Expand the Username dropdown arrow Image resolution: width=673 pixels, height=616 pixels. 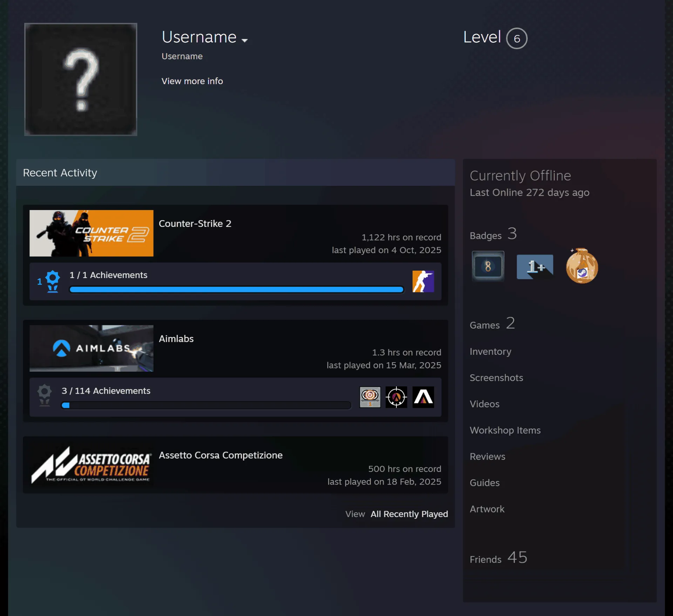click(x=245, y=40)
